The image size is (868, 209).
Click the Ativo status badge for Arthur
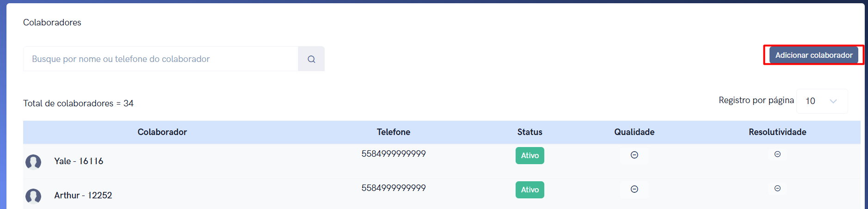(530, 190)
